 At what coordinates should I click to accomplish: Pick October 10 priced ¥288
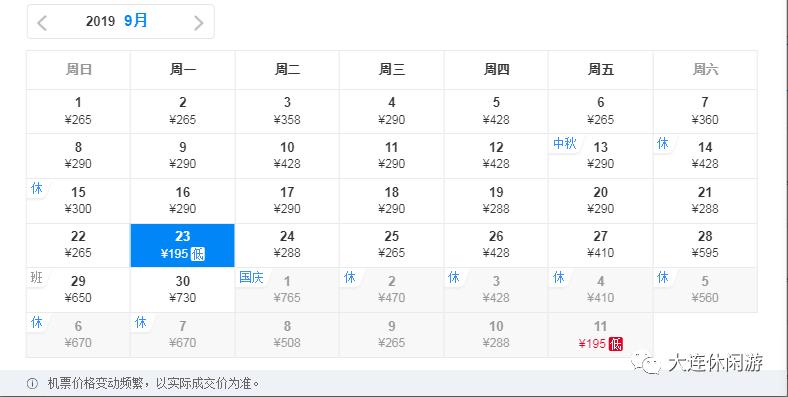[496, 335]
